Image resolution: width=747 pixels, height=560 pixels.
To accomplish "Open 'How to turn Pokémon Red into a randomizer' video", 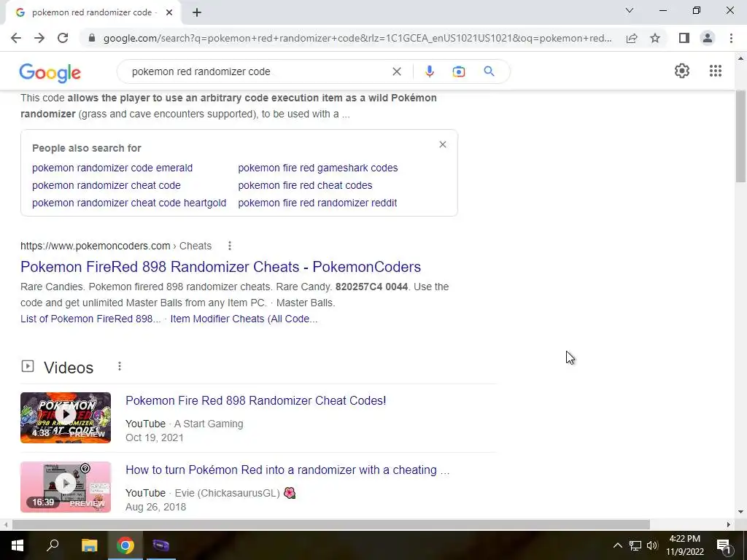I will click(x=287, y=470).
